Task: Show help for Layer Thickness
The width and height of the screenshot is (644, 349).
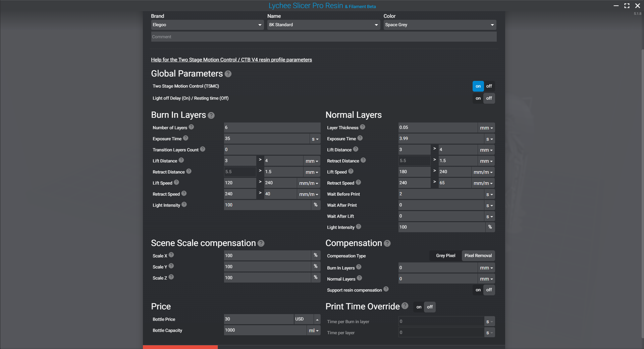Action: point(363,127)
